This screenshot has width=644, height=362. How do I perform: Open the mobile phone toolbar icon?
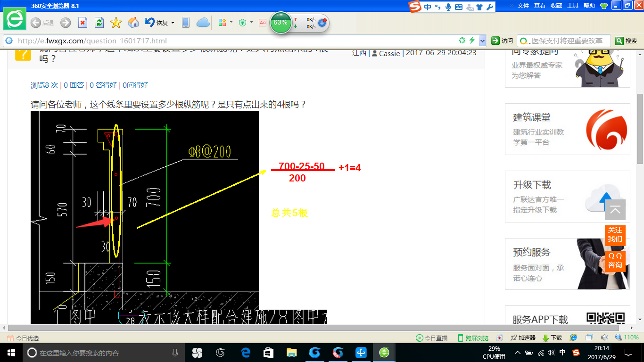click(x=186, y=23)
